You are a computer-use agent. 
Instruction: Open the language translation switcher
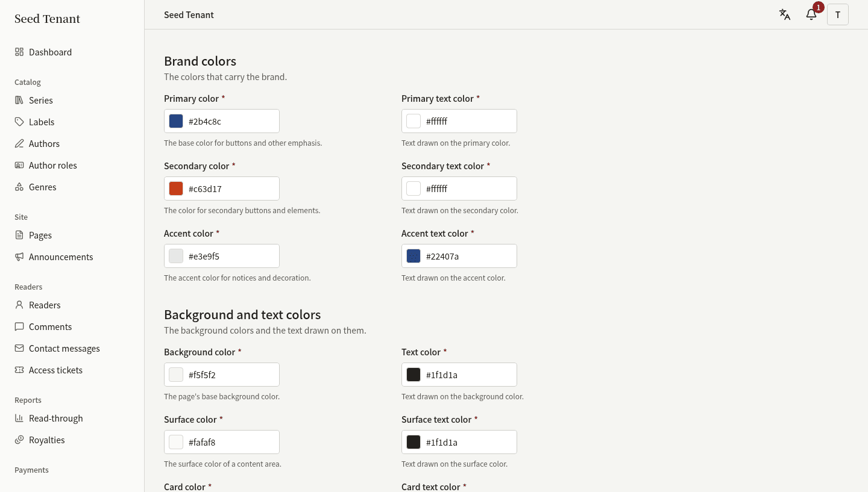(x=785, y=15)
